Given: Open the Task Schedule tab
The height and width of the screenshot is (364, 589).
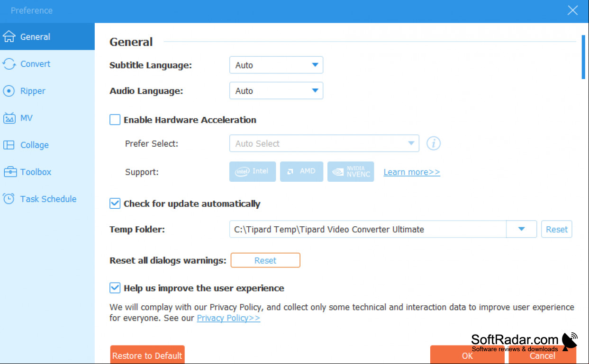Looking at the screenshot, I should pos(47,199).
